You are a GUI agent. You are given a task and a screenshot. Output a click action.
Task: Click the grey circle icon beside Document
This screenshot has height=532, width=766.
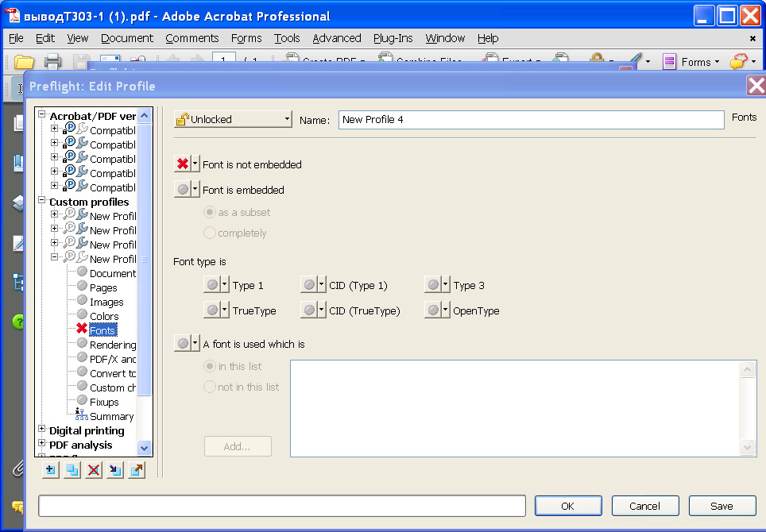(82, 272)
